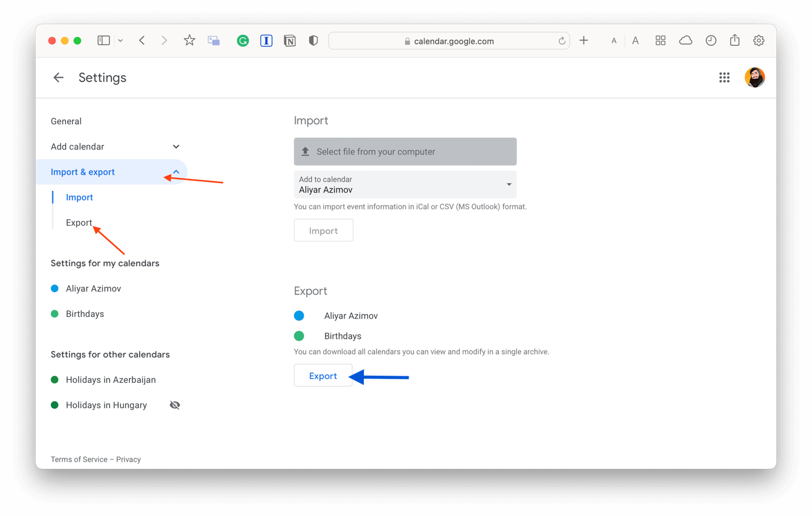Click the Export section heading

[310, 291]
